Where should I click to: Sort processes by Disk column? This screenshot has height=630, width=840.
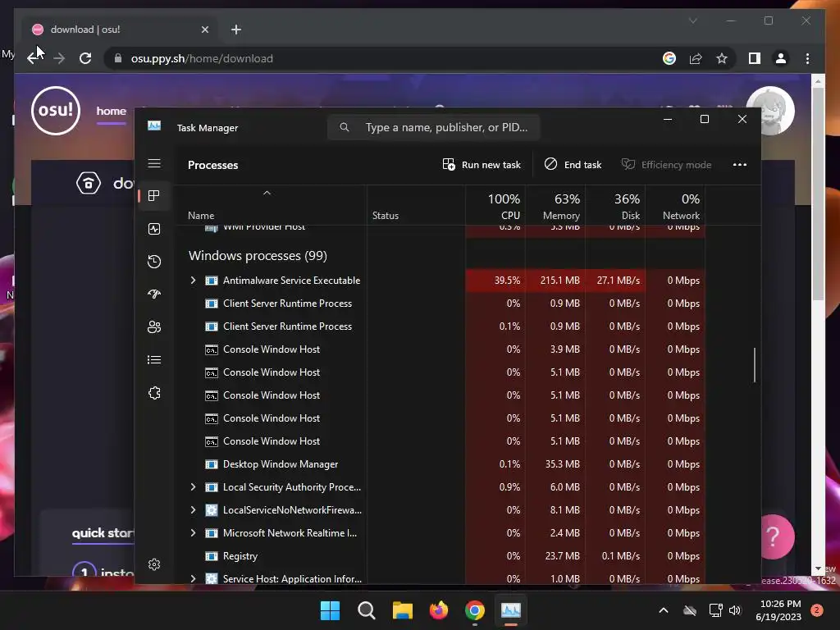click(615, 206)
